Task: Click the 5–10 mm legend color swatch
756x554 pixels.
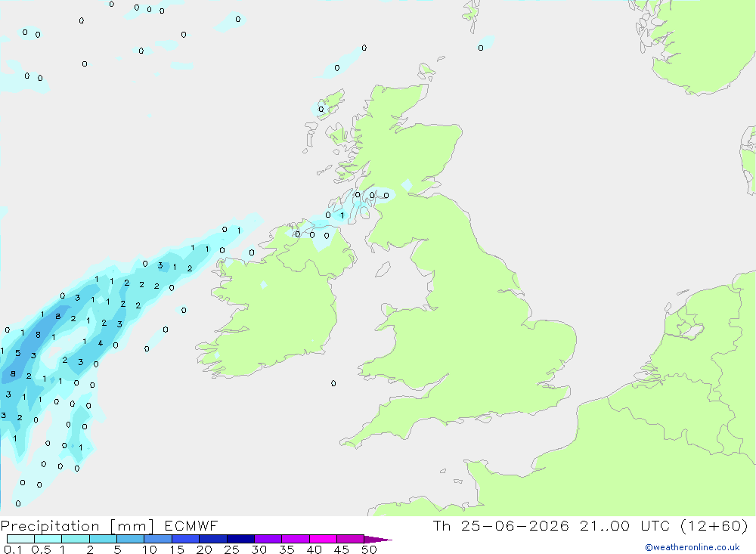Action: coord(131,539)
